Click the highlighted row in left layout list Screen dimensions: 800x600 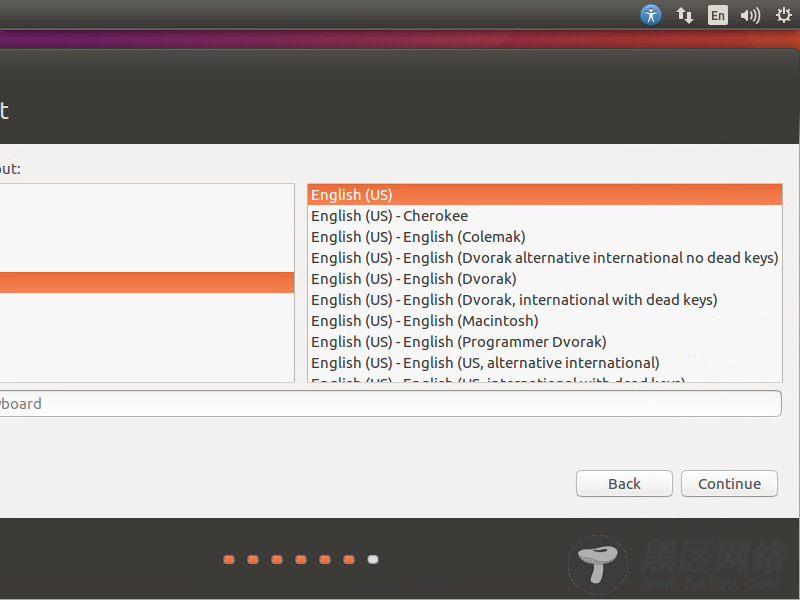tap(147, 282)
